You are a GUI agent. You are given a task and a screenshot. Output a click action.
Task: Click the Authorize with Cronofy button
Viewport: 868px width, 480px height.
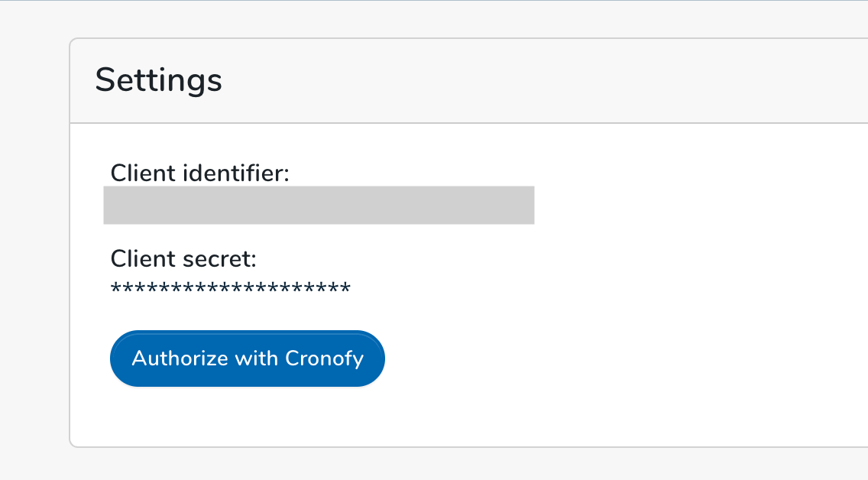click(248, 358)
